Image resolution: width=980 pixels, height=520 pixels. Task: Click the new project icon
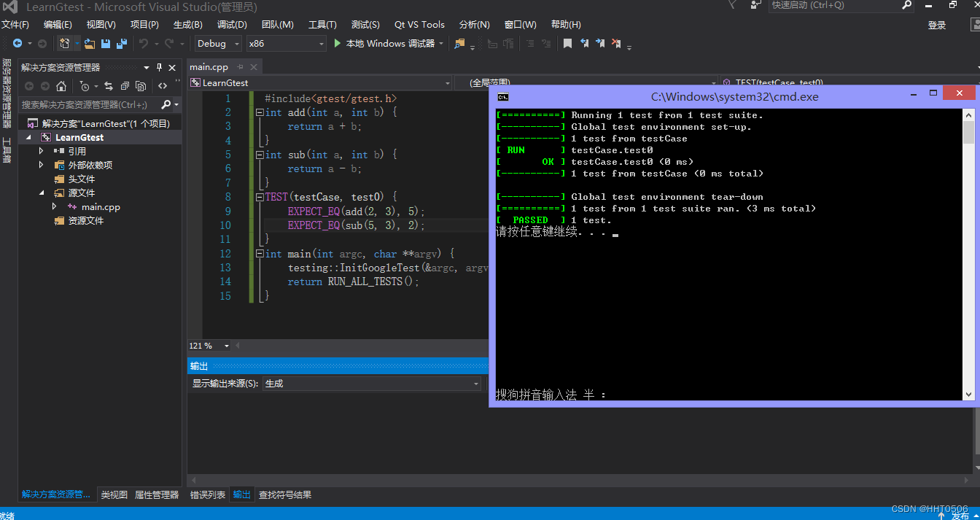[65, 44]
